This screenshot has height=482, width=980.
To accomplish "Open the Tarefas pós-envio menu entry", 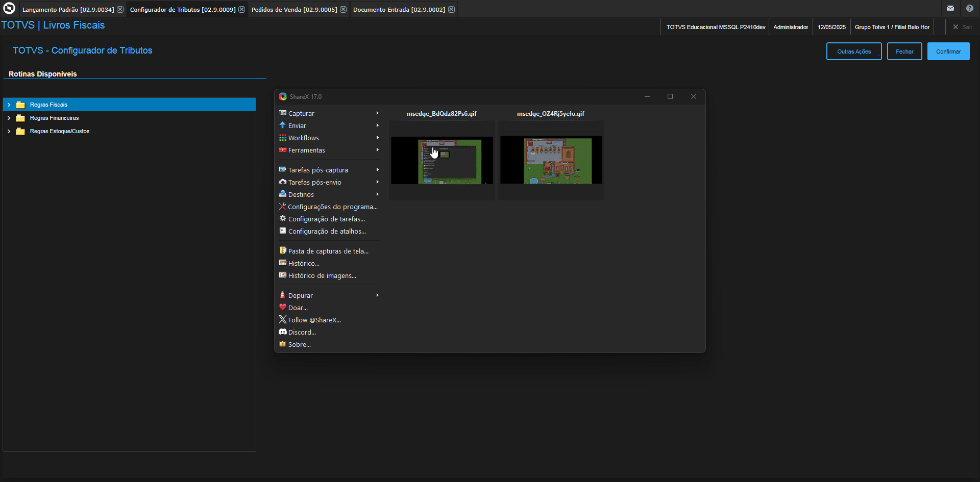I will [x=329, y=182].
